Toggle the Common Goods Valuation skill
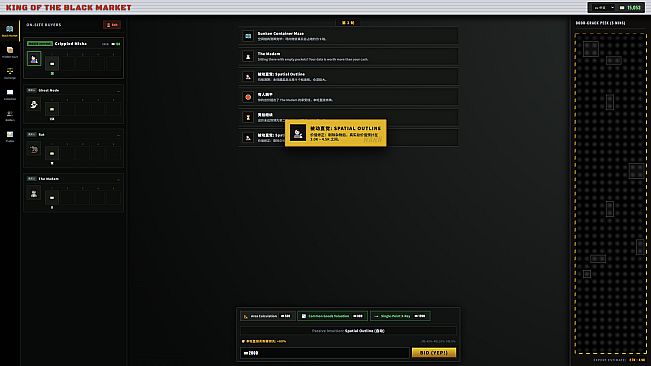 click(x=332, y=316)
